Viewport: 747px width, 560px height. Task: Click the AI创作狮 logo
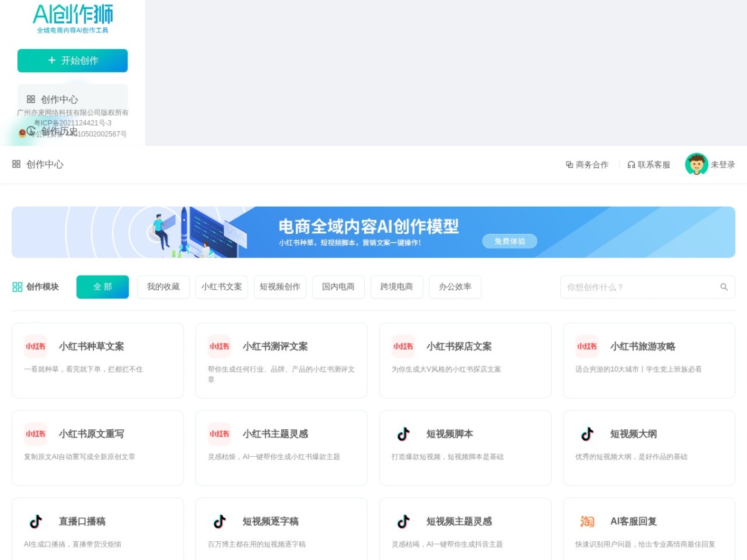coord(73,18)
